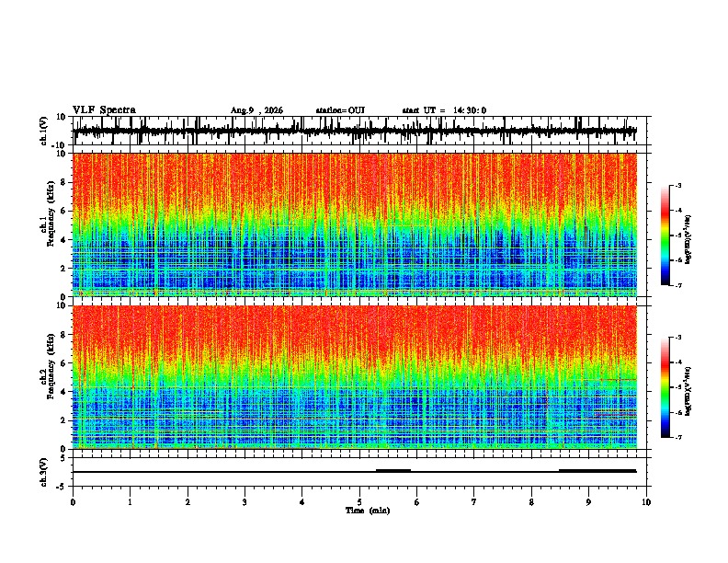
Task: Click the ch.1 voltage waveform trace panel
Action: point(358,131)
